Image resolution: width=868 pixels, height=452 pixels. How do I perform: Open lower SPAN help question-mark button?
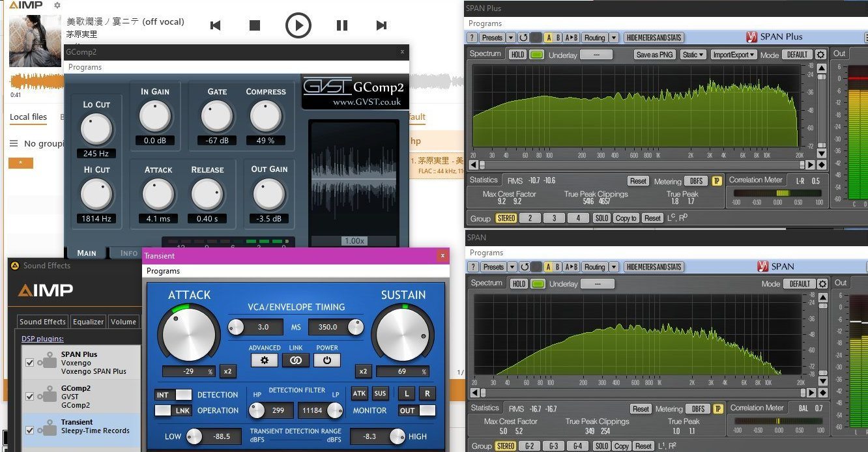click(x=473, y=267)
